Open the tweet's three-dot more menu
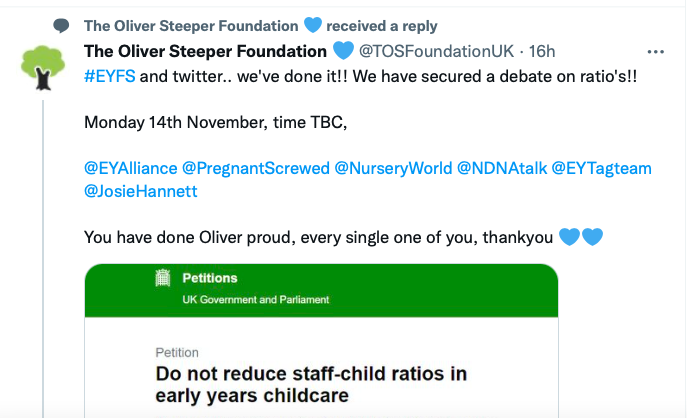 click(655, 52)
